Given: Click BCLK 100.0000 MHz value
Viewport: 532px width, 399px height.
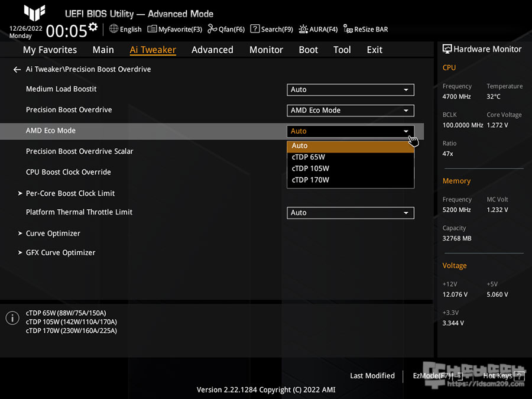Looking at the screenshot, I should coord(463,125).
